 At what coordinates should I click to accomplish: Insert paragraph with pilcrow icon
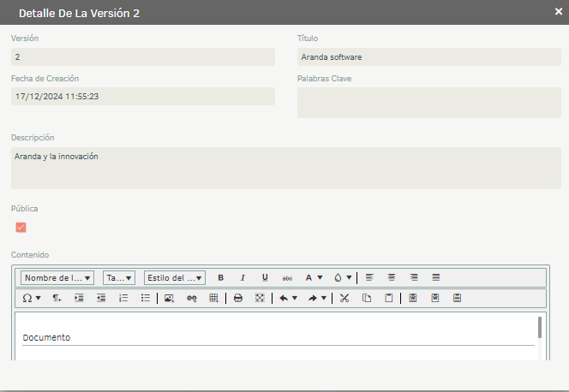pos(57,298)
